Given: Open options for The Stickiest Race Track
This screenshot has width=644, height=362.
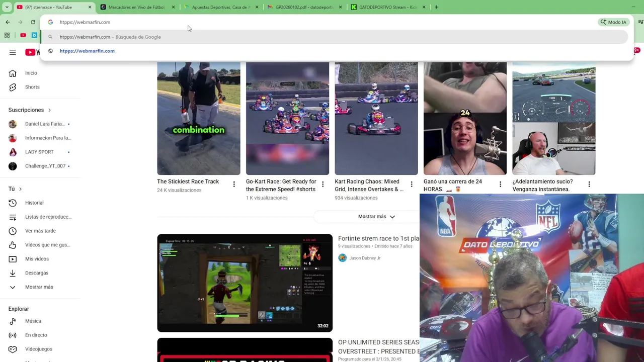Looking at the screenshot, I should point(234,185).
